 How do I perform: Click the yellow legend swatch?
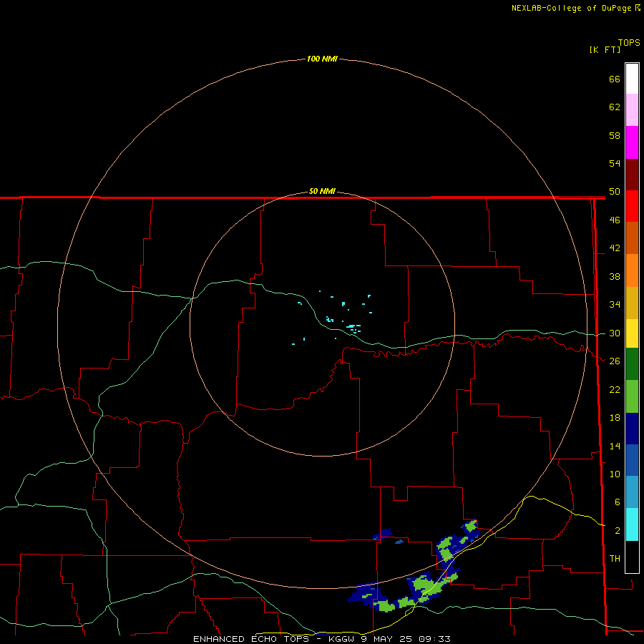[x=632, y=333]
